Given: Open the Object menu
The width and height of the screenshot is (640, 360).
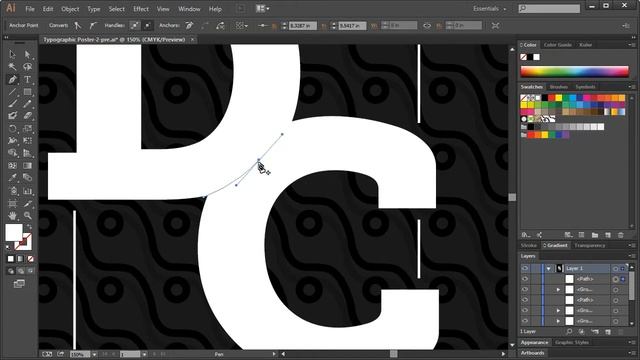Looking at the screenshot, I should pyautogui.click(x=70, y=9).
